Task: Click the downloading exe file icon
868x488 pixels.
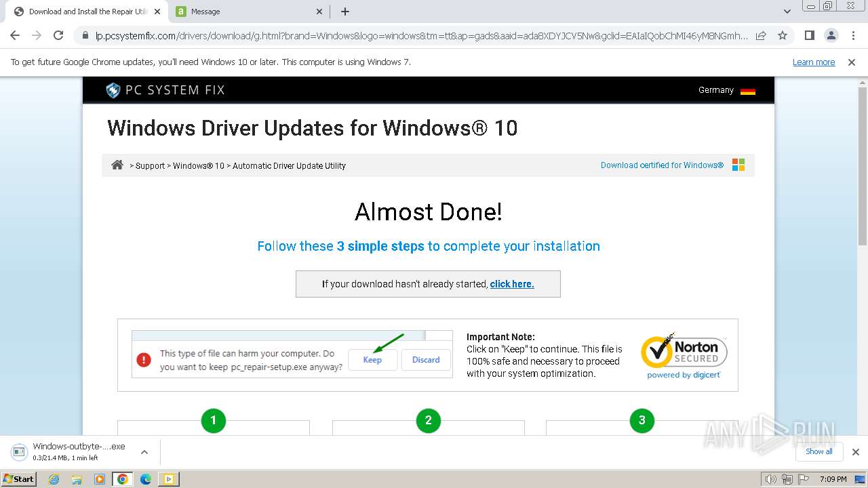Action: [x=20, y=451]
